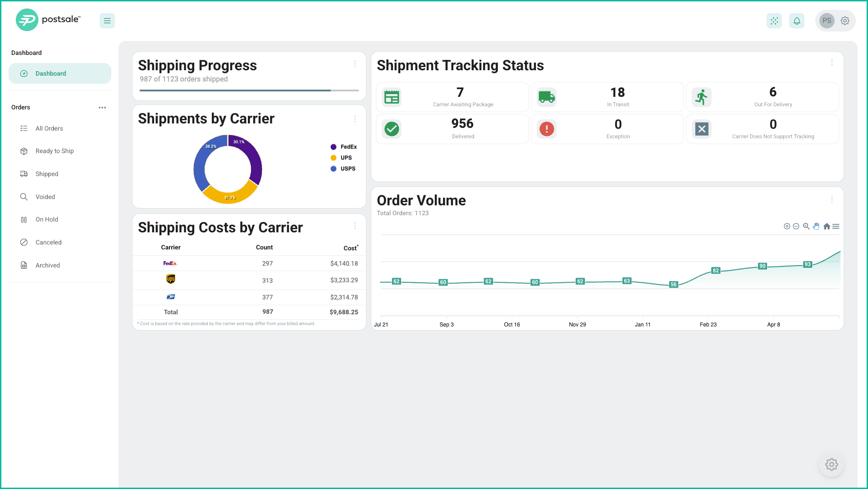Select the panning hand tool on chart

point(816,226)
